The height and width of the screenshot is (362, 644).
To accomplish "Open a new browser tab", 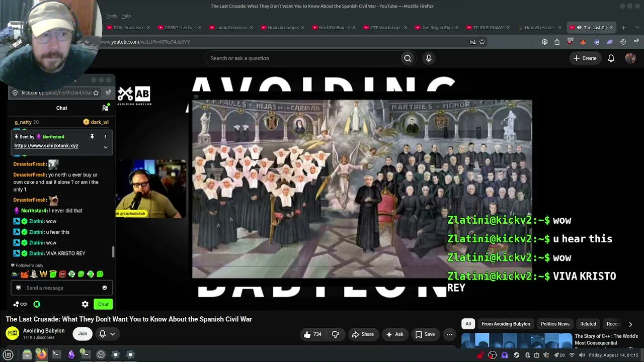I will (623, 28).
